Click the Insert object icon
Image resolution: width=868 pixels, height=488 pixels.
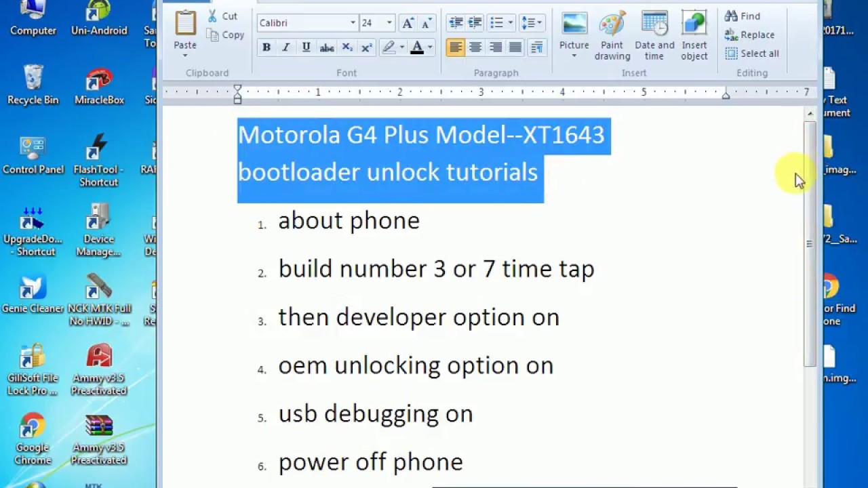coord(694,24)
